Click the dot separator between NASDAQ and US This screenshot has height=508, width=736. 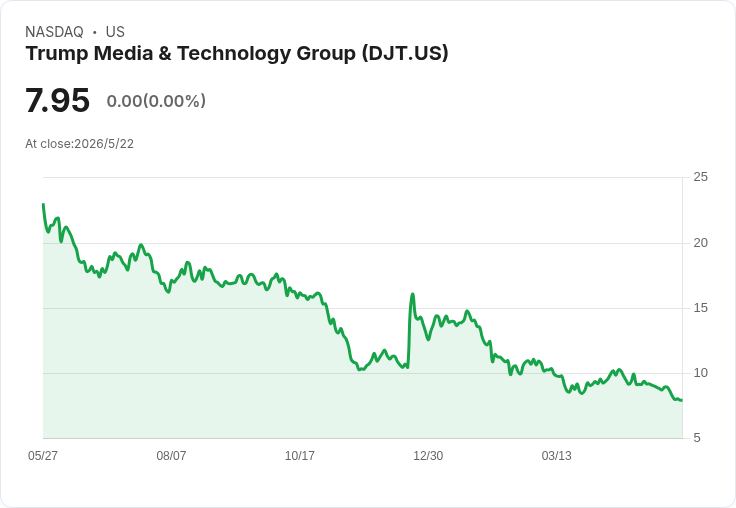pos(95,32)
